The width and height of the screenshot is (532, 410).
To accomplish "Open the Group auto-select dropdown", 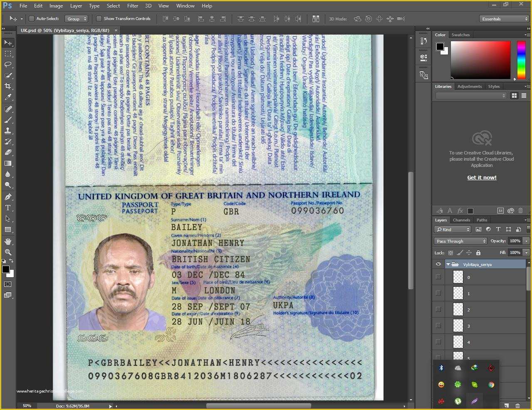I will point(77,19).
